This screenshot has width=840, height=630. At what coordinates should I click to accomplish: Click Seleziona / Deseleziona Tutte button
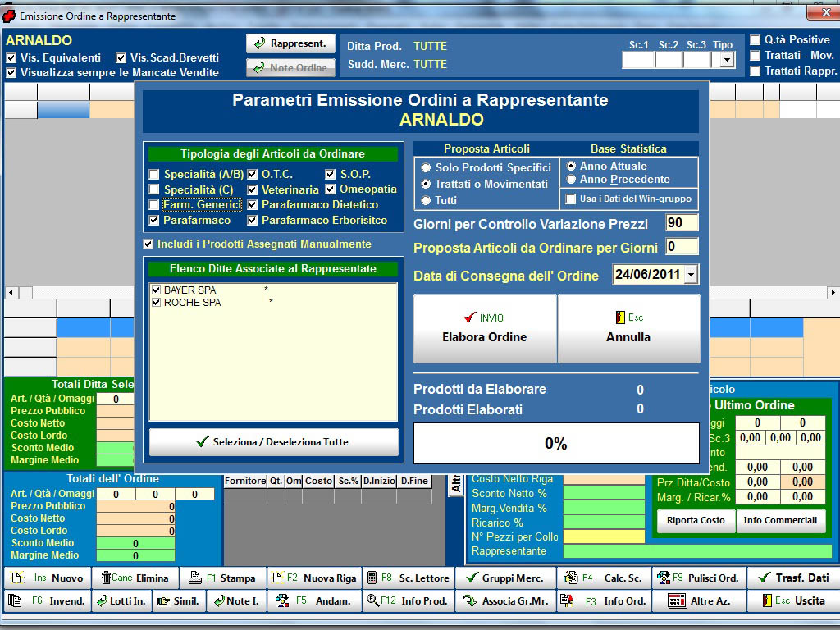[273, 442]
